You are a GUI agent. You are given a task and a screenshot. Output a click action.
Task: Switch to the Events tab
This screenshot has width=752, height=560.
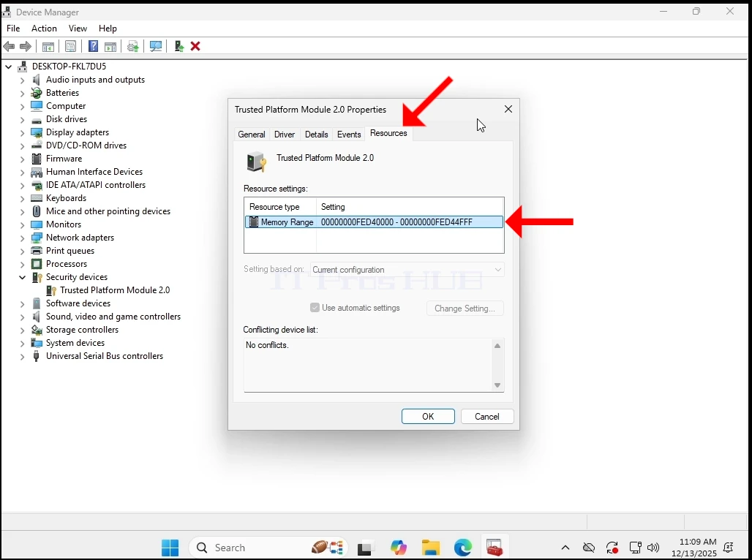point(349,135)
